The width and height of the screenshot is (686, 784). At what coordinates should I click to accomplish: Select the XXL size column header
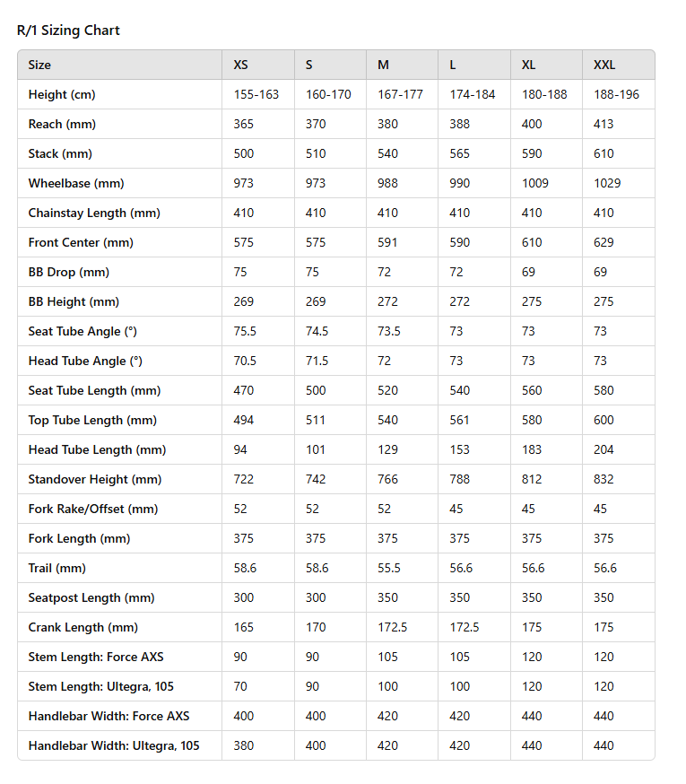click(x=604, y=65)
